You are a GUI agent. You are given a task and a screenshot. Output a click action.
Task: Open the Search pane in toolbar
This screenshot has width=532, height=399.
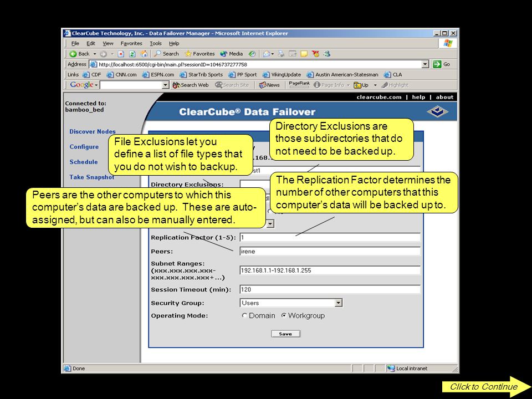click(x=166, y=54)
